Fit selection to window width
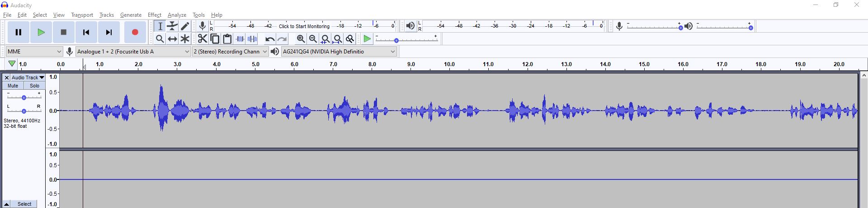Screen dimensions: 868x208 pos(325,39)
